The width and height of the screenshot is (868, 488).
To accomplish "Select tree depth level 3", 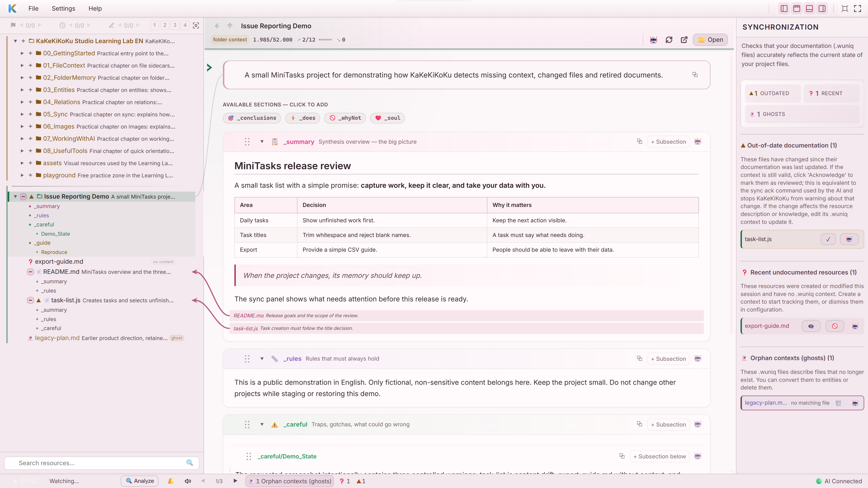I will coord(175,25).
